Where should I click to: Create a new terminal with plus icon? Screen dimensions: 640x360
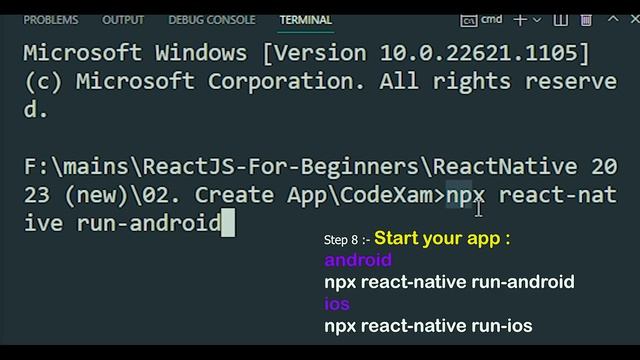(520, 20)
